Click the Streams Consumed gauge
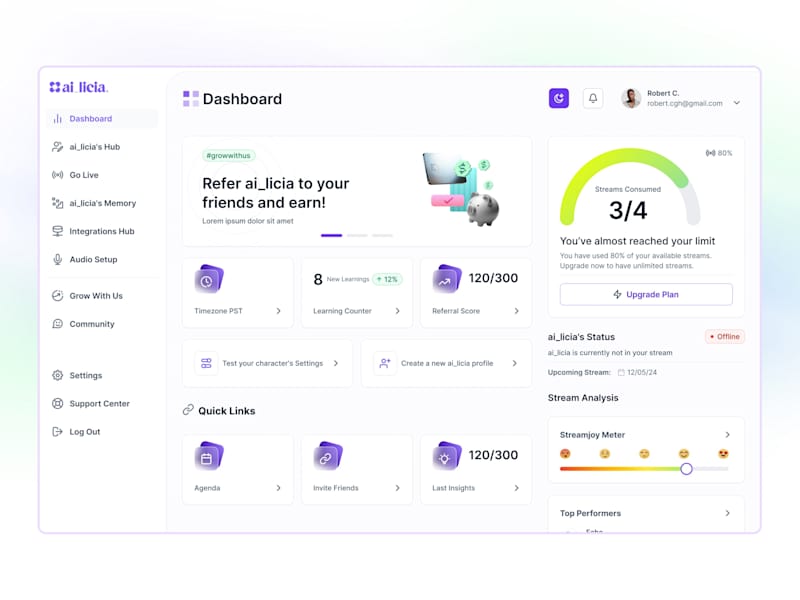This screenshot has height=600, width=800. pyautogui.click(x=630, y=187)
